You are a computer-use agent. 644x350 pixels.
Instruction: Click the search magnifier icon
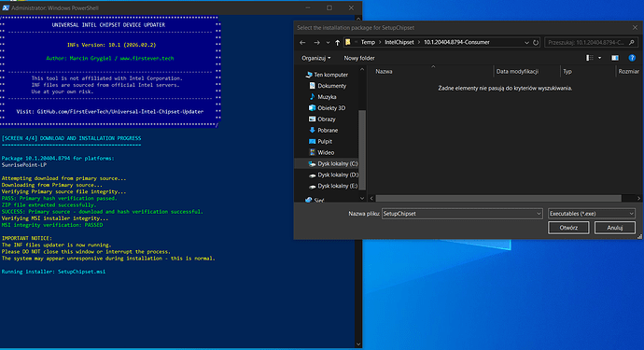[632, 42]
